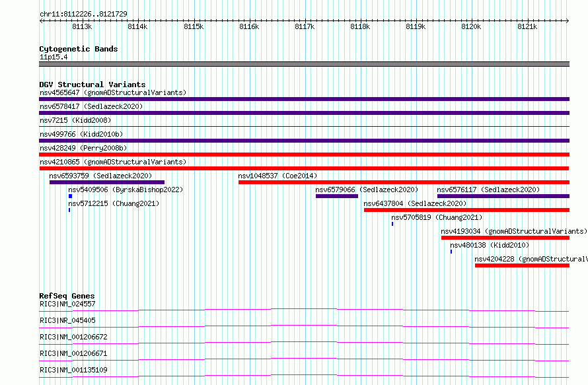Image resolution: width=588 pixels, height=385 pixels.
Task: Click the nsv7215 (Kidd2008) thin line
Action: (x=304, y=126)
